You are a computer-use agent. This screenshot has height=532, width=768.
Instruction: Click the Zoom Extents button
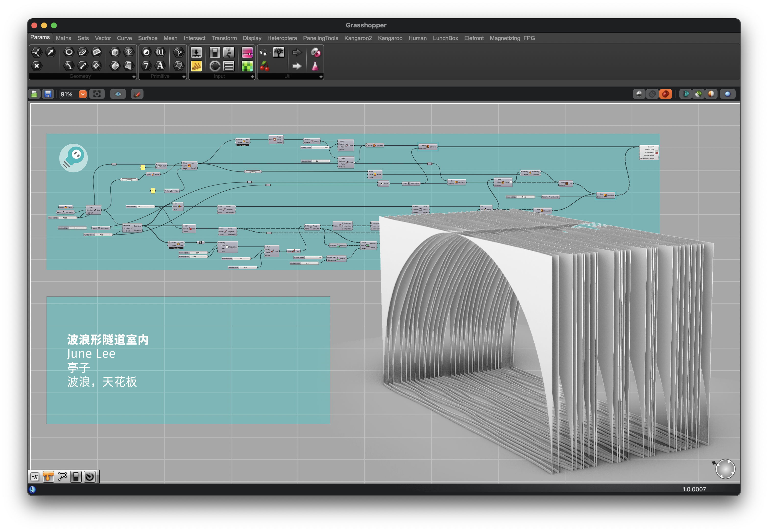(97, 94)
